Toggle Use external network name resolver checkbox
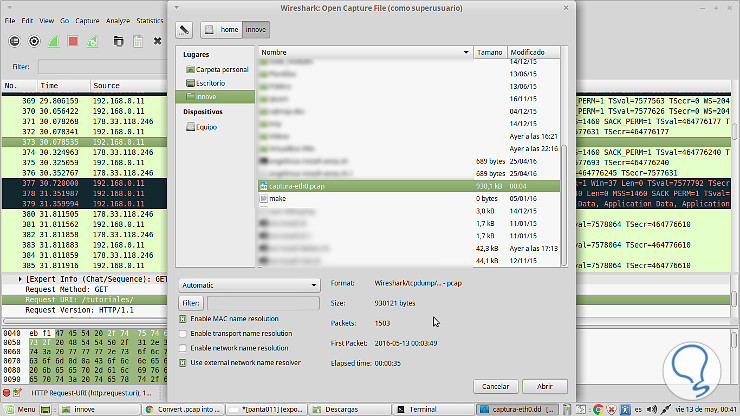Image resolution: width=740 pixels, height=416 pixels. point(183,363)
